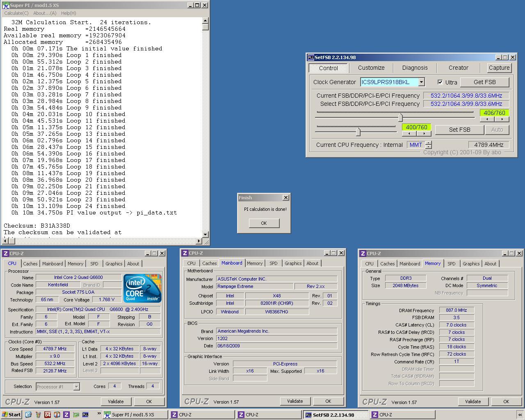Open Graphics tab in the CPU-Z CPU window
Image resolution: width=525 pixels, height=420 pixels.
pos(114,264)
